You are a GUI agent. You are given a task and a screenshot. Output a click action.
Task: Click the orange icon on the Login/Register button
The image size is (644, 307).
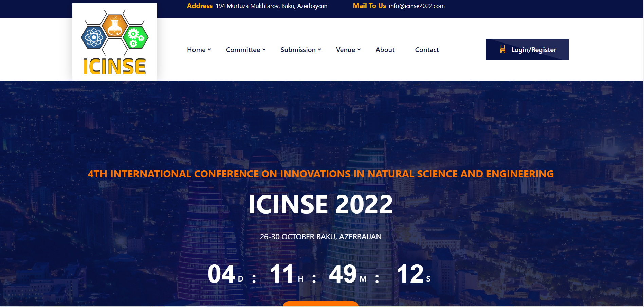click(x=503, y=49)
